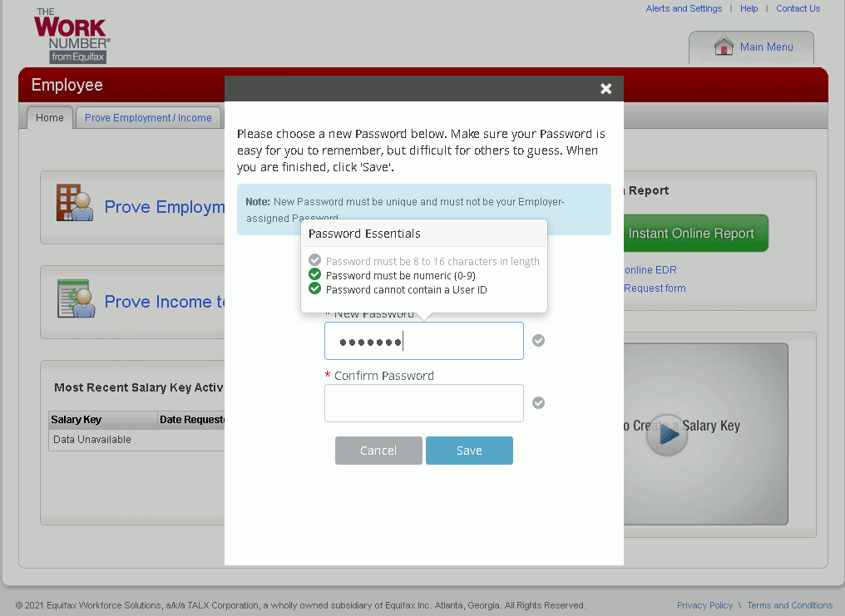Focus the Confirm Password field
Viewport: 845px width, 616px height.
tap(423, 403)
